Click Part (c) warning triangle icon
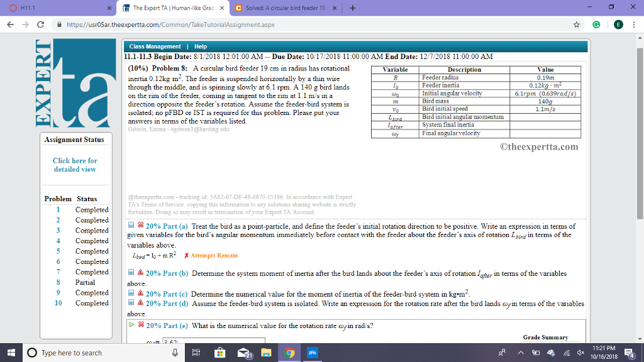Image resolution: width=644 pixels, height=362 pixels. pos(140,293)
